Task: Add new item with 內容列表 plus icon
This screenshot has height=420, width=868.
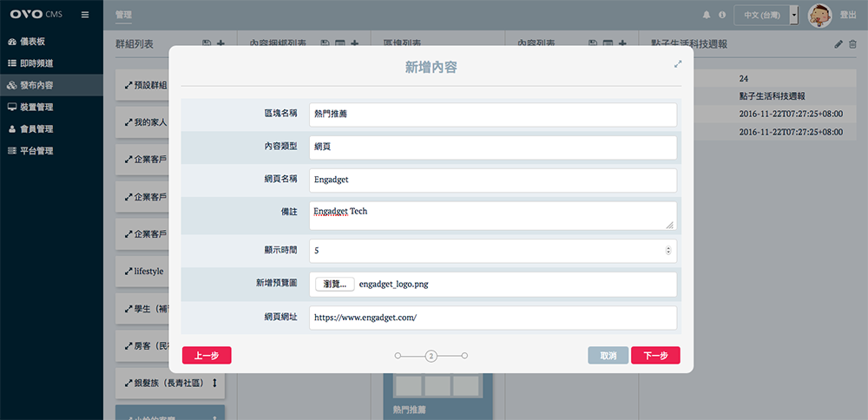Action: point(622,43)
